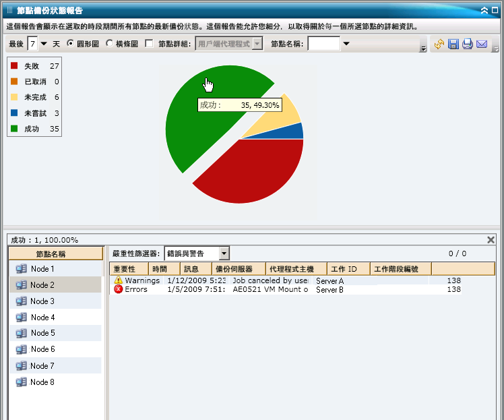Image resolution: width=504 pixels, height=420 pixels.
Task: Click the blue 未嘗試 legend swatch
Action: tap(14, 113)
